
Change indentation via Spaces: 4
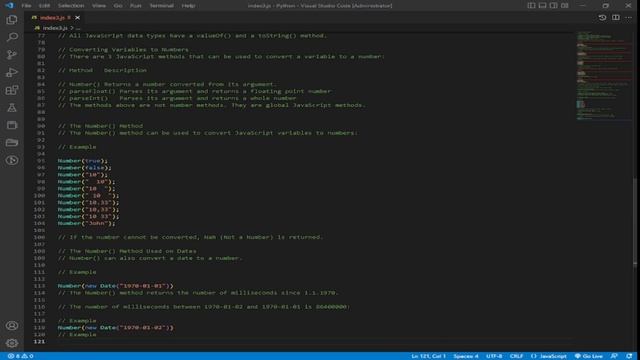[466, 356]
